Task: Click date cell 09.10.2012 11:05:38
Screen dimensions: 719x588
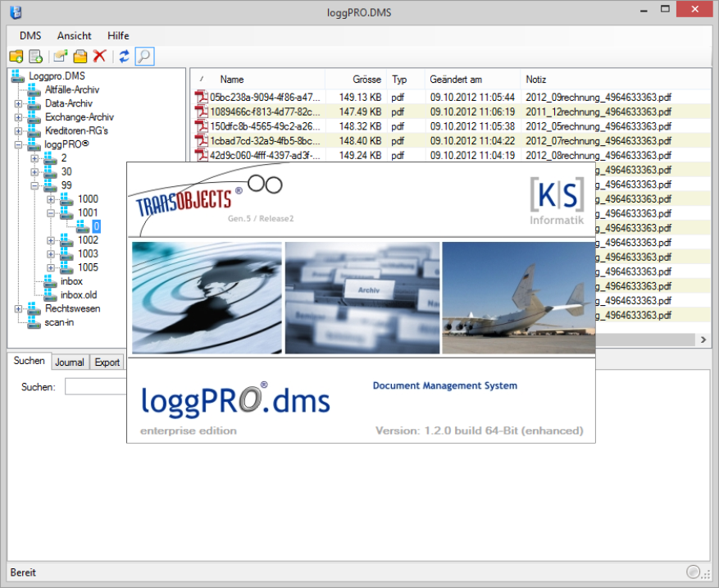Action: click(x=472, y=126)
